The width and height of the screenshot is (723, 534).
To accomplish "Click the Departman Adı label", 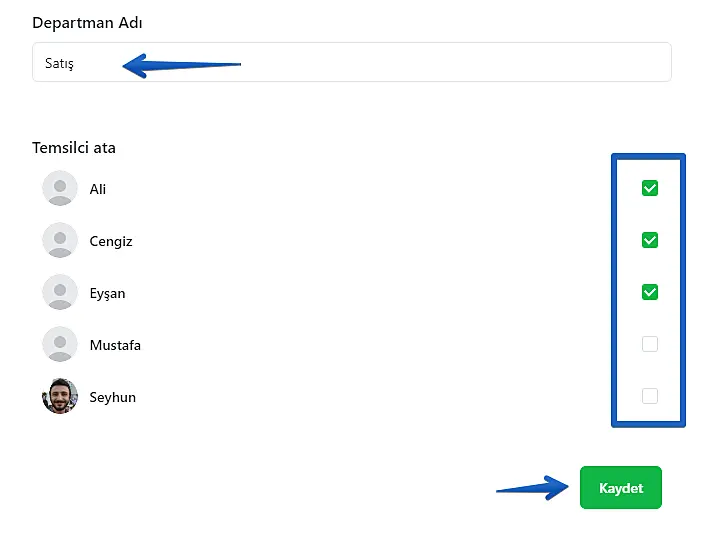I will 86,22.
